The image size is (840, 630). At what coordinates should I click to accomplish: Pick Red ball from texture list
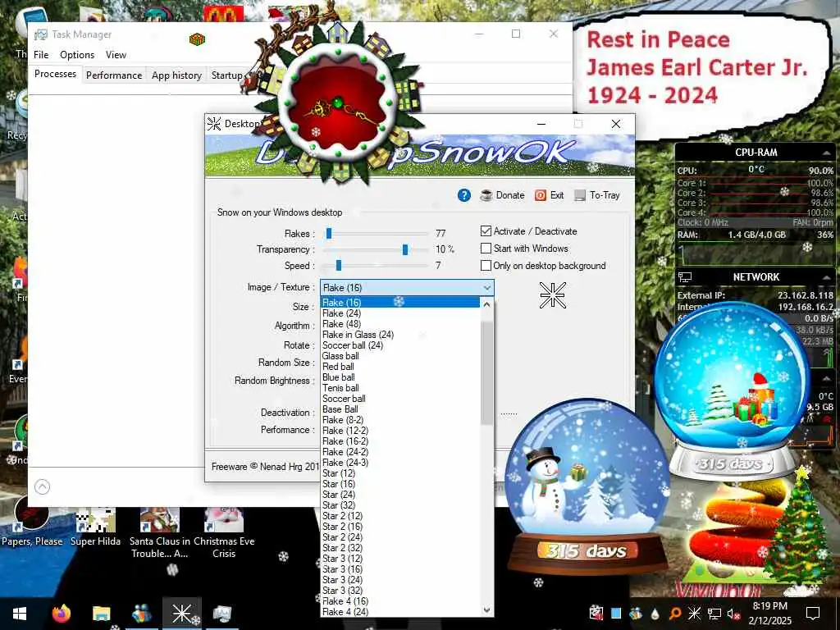[x=400, y=367]
